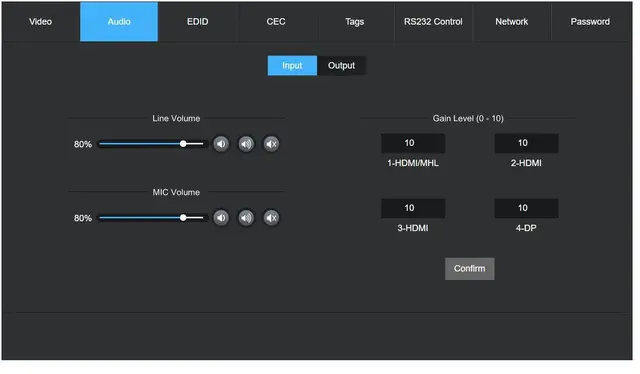Click the 2-HDMI gain level field
Viewport: 640px width, 374px height.
(527, 143)
